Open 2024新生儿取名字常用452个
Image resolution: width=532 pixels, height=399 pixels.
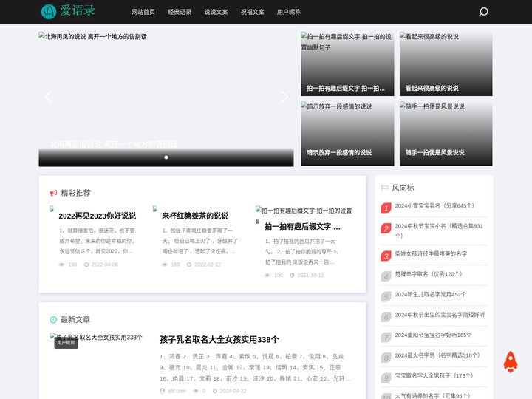click(x=431, y=294)
